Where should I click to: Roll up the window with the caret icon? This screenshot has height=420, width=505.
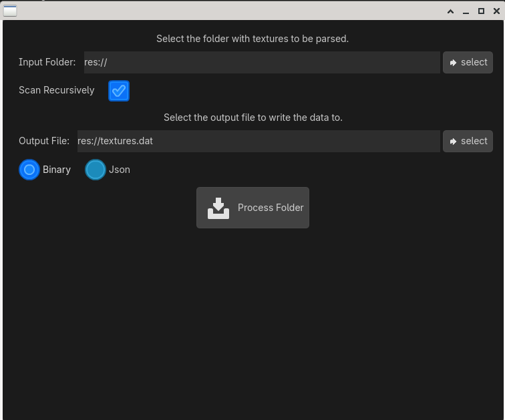point(450,11)
